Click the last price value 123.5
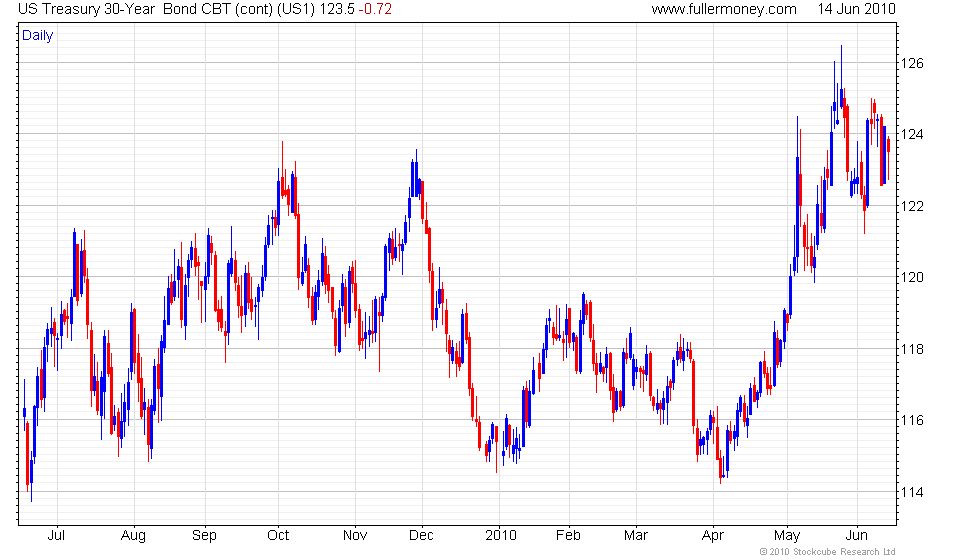The image size is (980, 560). pos(338,9)
